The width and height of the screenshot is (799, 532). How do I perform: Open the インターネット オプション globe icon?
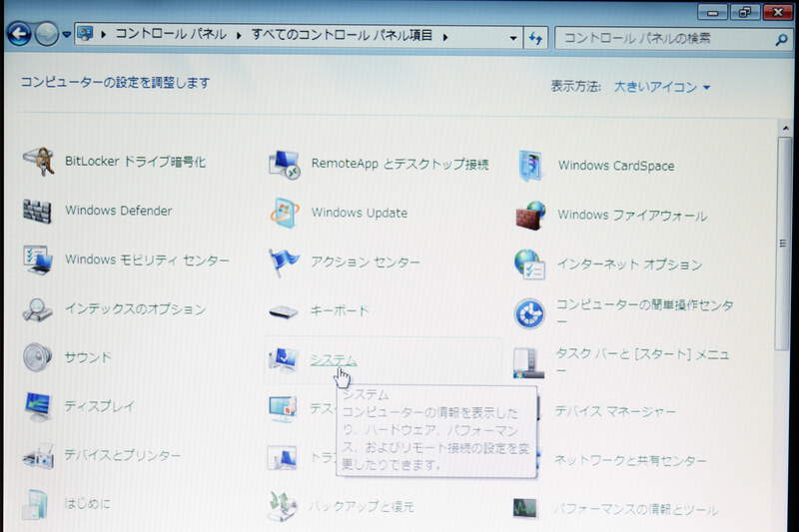tap(530, 265)
